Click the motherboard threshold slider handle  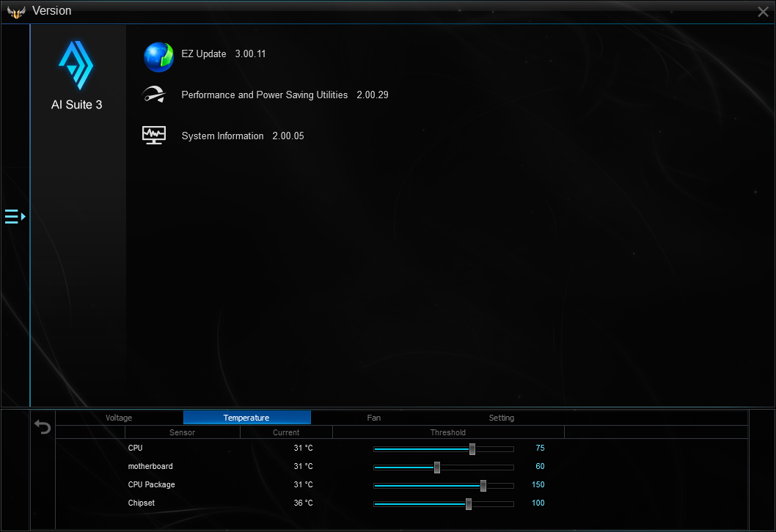(437, 468)
